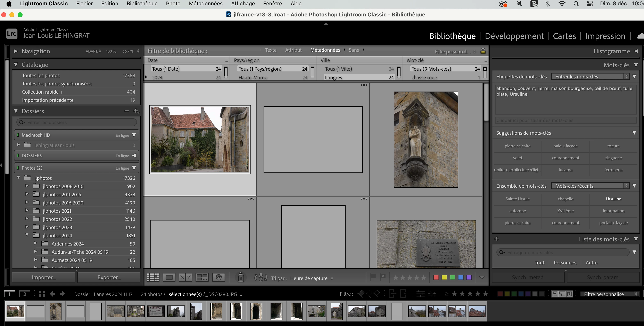Select the Painter spray can tool

pos(240,277)
